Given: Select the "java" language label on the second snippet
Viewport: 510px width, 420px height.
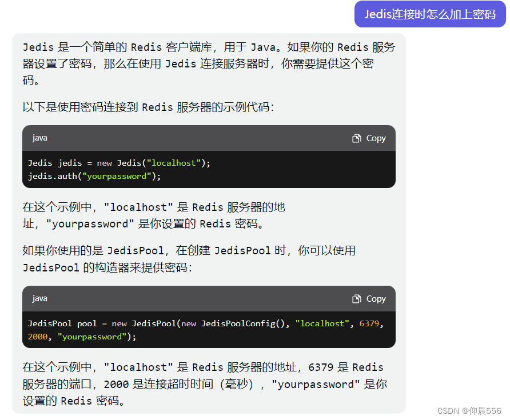Looking at the screenshot, I should click(39, 298).
